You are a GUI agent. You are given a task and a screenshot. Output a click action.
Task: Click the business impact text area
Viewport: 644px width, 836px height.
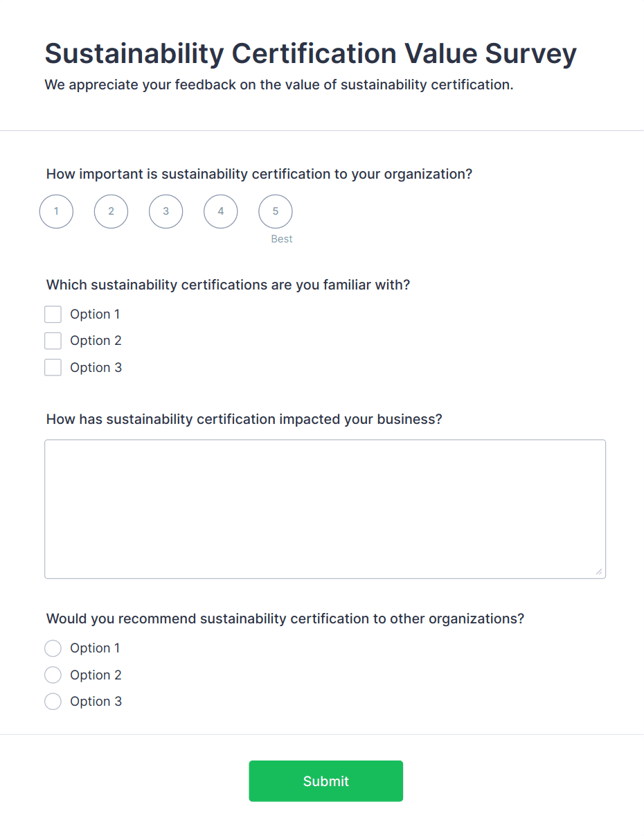[325, 508]
